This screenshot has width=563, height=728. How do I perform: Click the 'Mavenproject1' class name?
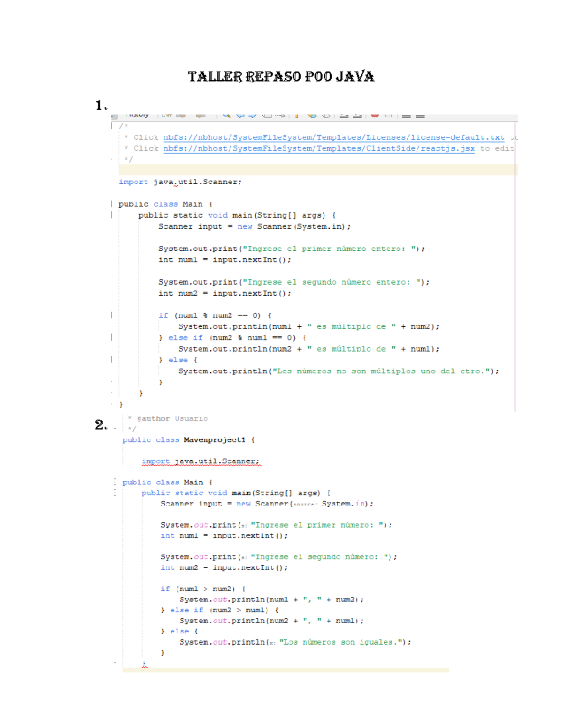pos(214,440)
